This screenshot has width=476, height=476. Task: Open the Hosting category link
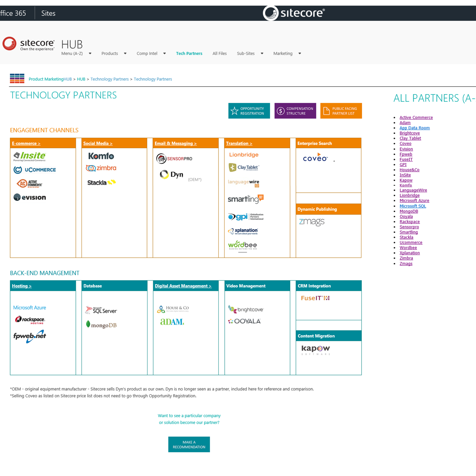coord(22,286)
